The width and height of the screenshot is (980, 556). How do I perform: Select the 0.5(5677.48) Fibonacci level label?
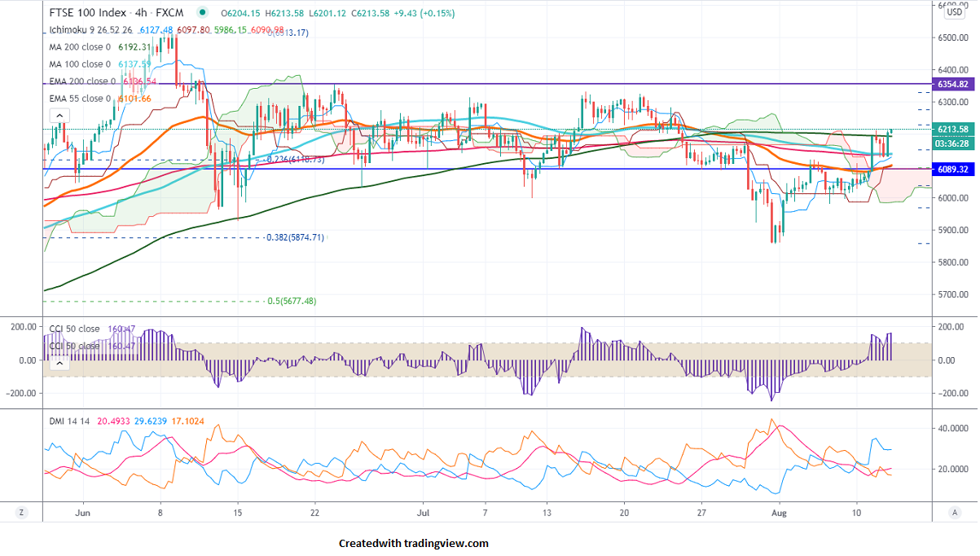coord(292,302)
